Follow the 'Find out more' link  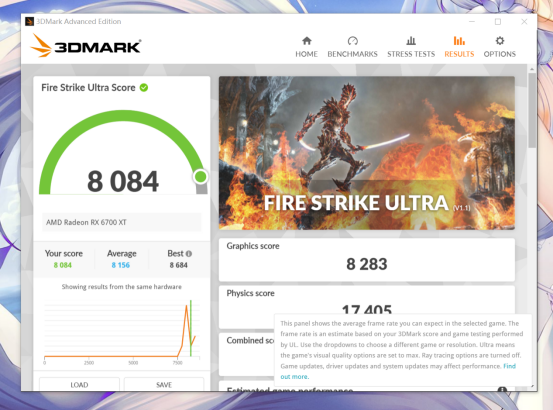pyautogui.click(x=398, y=371)
